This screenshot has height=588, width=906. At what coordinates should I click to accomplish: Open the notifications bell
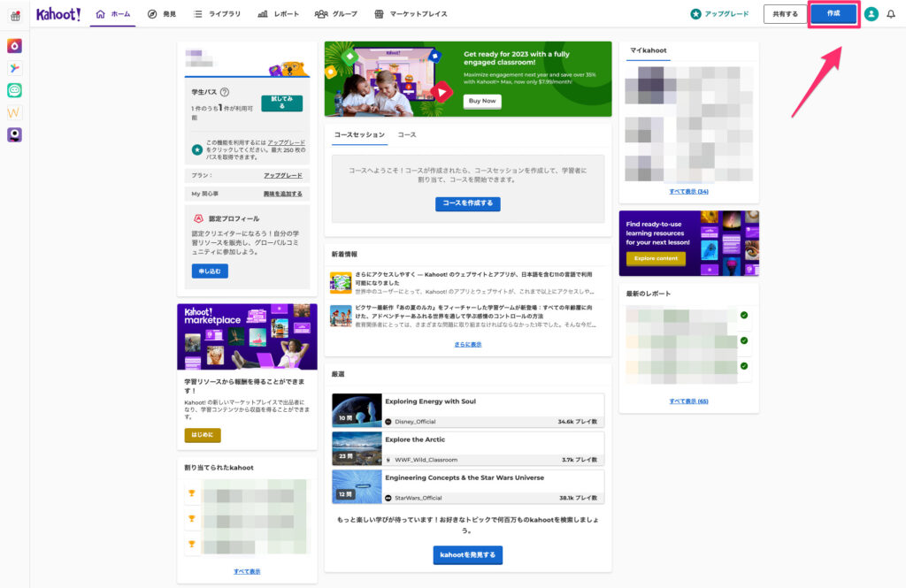[891, 14]
